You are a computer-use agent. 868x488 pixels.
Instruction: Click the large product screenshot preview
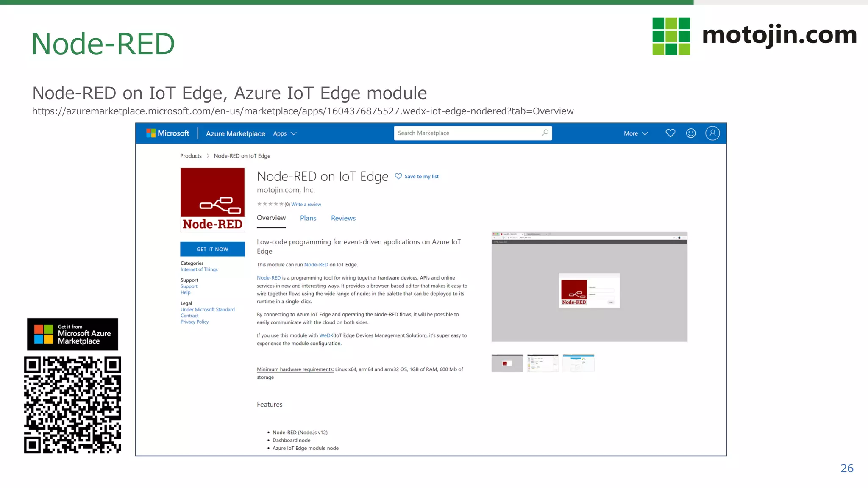point(589,287)
